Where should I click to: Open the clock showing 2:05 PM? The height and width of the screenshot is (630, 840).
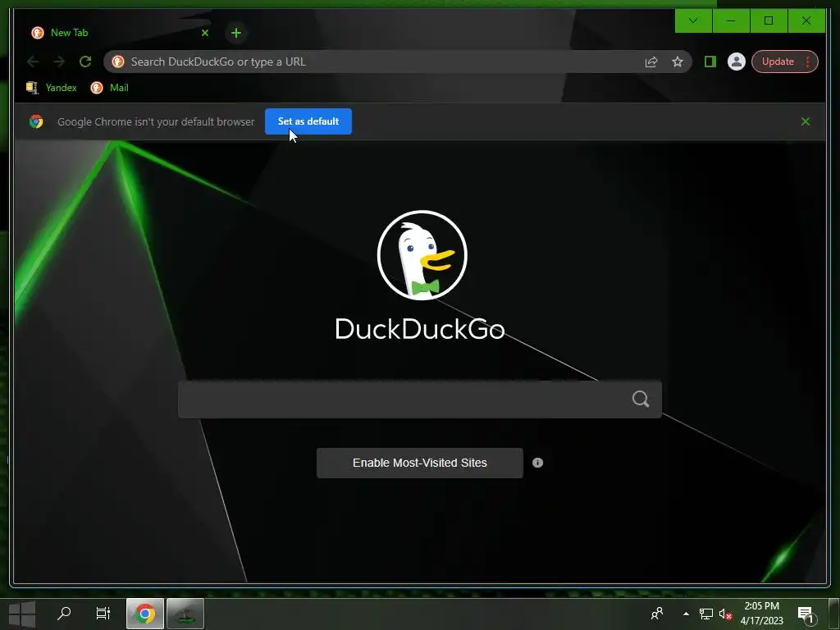point(762,614)
